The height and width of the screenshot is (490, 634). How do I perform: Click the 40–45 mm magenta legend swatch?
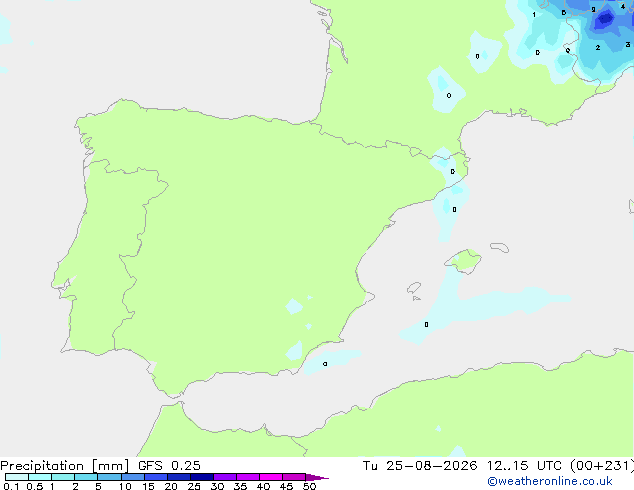click(271, 477)
